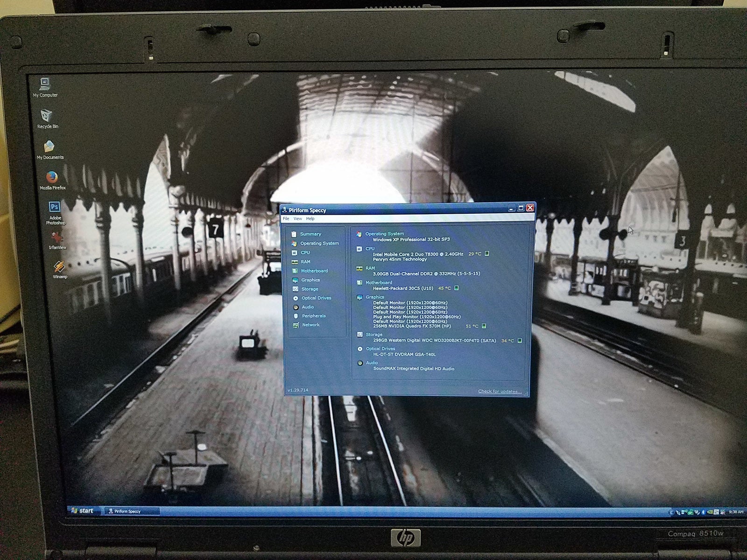Launch IrfanView from the desktop

click(57, 241)
